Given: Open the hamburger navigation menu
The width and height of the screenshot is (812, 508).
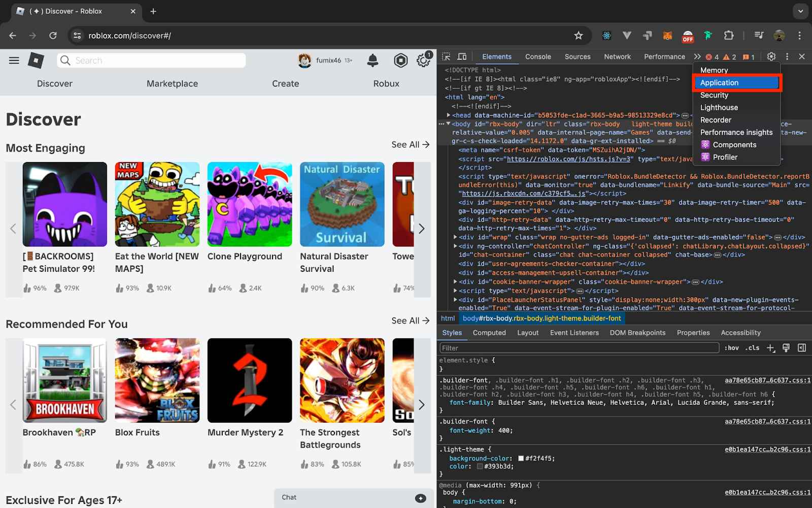Looking at the screenshot, I should [14, 60].
